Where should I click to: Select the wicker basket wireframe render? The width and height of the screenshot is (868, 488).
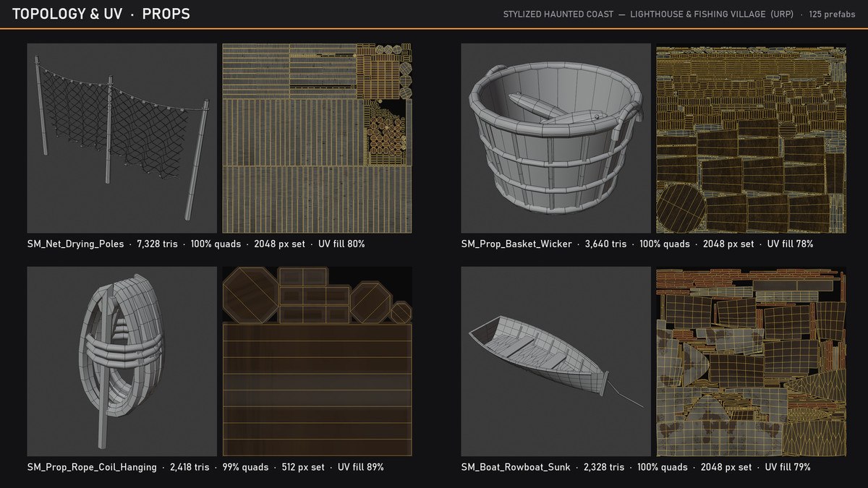pos(556,138)
